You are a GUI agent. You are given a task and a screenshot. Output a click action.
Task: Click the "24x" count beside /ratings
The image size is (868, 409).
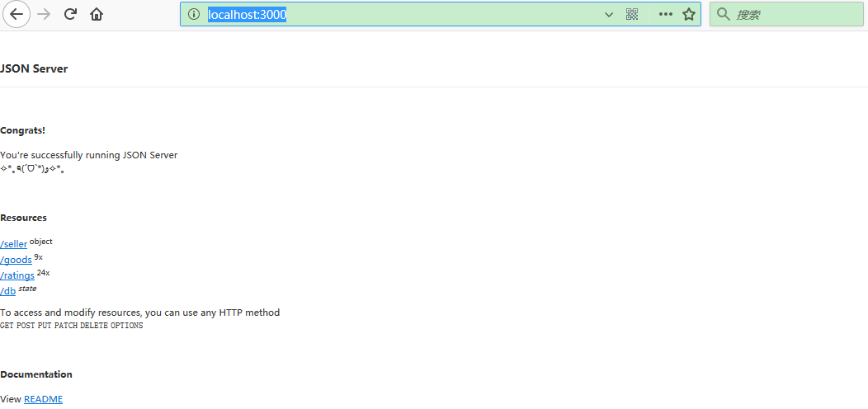click(43, 273)
